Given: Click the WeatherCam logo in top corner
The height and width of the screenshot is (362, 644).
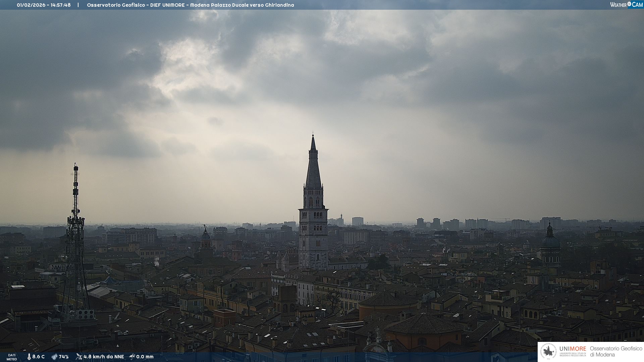Looking at the screenshot, I should point(626,5).
